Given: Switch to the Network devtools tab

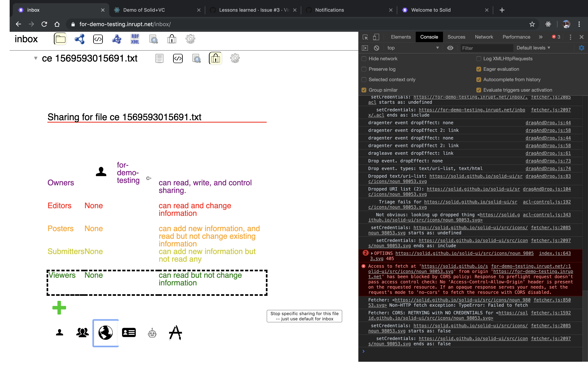Looking at the screenshot, I should point(484,37).
